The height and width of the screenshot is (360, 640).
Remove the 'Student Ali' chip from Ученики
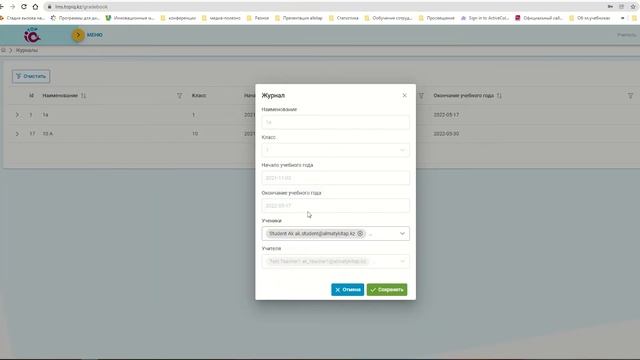click(360, 233)
